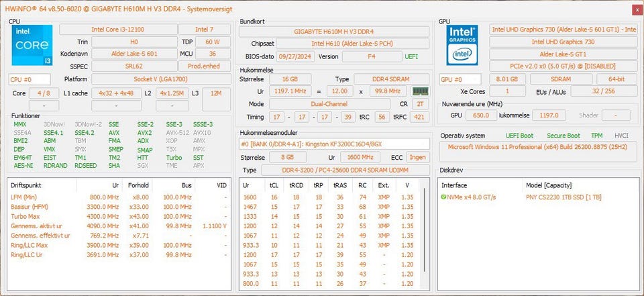This screenshot has width=644, height=296.
Task: Click the green RAM module icon
Action: pyautogui.click(x=420, y=91)
